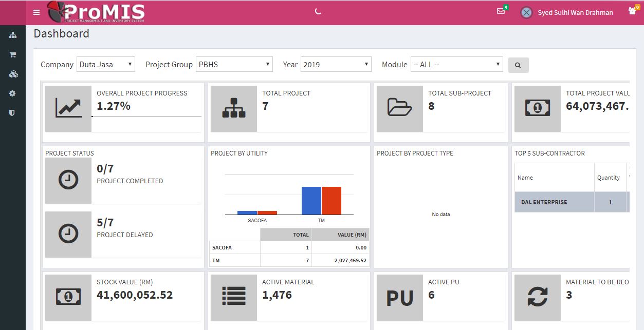Open the settings gear sidebar icon

coord(13,93)
